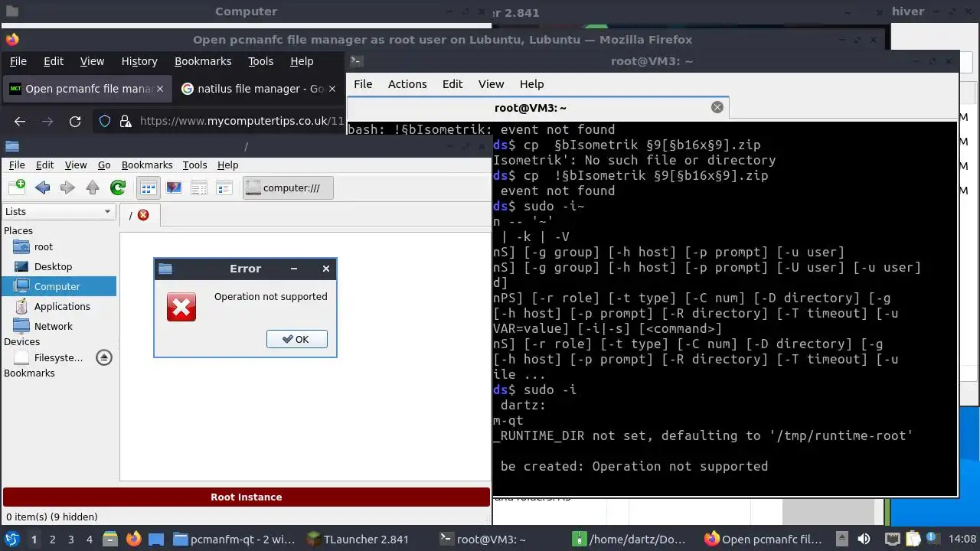Activate pcmanfm-qt taskbar entry
The width and height of the screenshot is (980, 551).
[234, 539]
